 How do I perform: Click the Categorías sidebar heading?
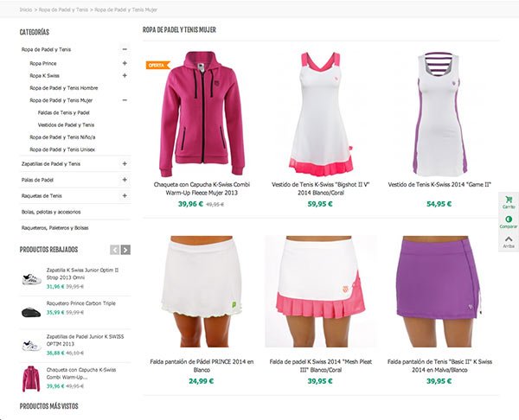click(x=35, y=32)
